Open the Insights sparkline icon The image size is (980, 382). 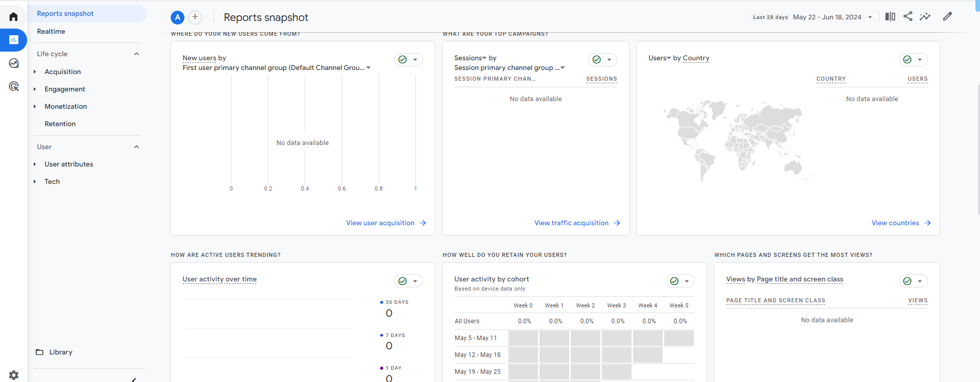pyautogui.click(x=925, y=17)
